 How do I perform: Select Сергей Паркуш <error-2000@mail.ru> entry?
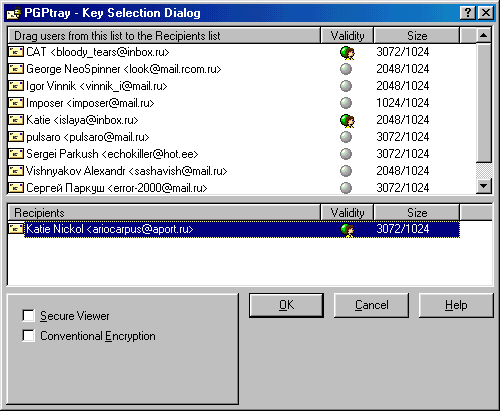pos(117,188)
